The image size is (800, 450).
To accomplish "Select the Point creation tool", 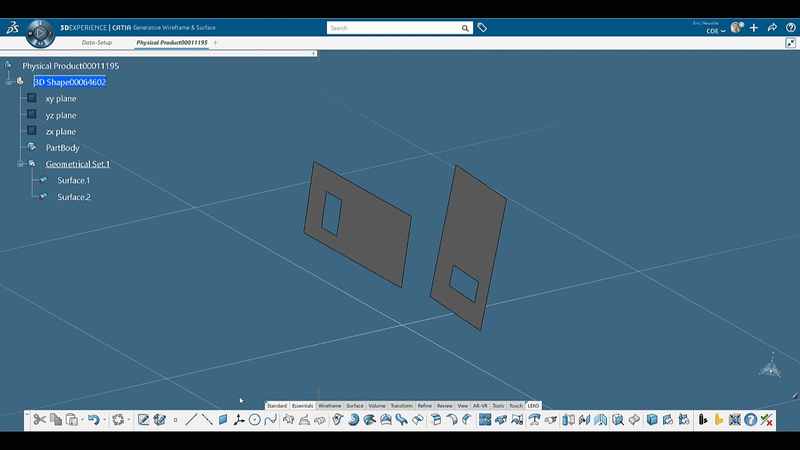I will coord(176,420).
